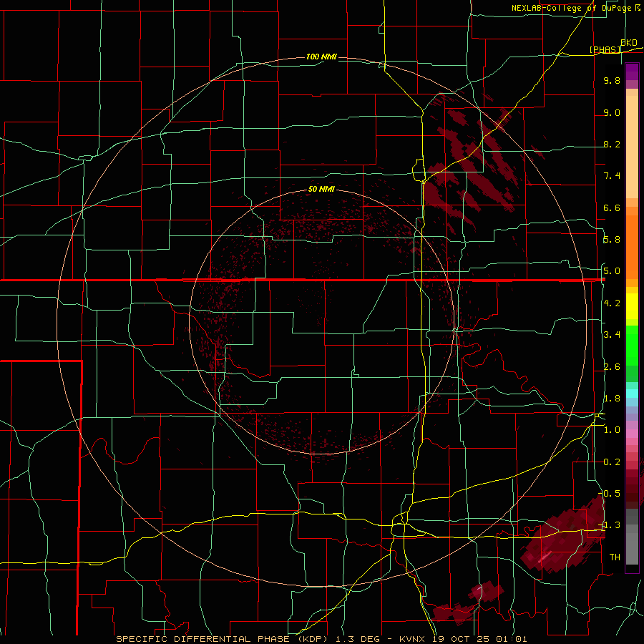Click the 7.4 scale value
The height and width of the screenshot is (644, 644).
[x=612, y=176]
